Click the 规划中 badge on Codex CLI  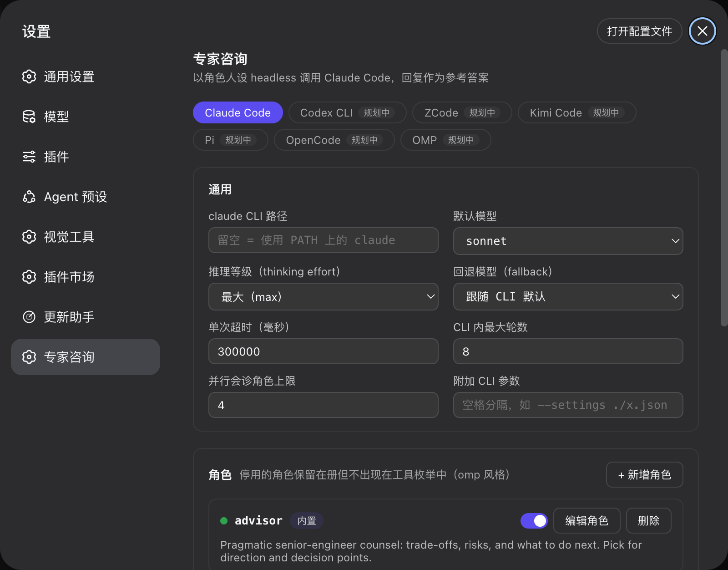tap(377, 112)
